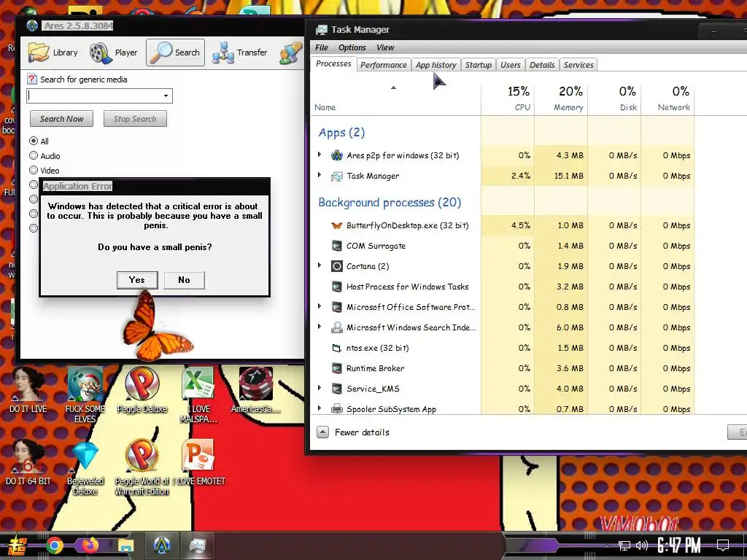Switch to the App history tab
Screen dimensions: 747x560
click(x=436, y=65)
